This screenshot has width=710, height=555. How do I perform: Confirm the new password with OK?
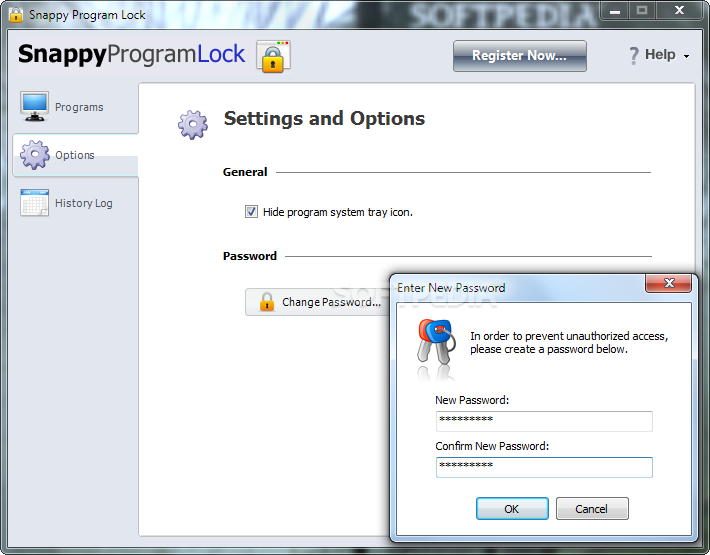(x=512, y=509)
